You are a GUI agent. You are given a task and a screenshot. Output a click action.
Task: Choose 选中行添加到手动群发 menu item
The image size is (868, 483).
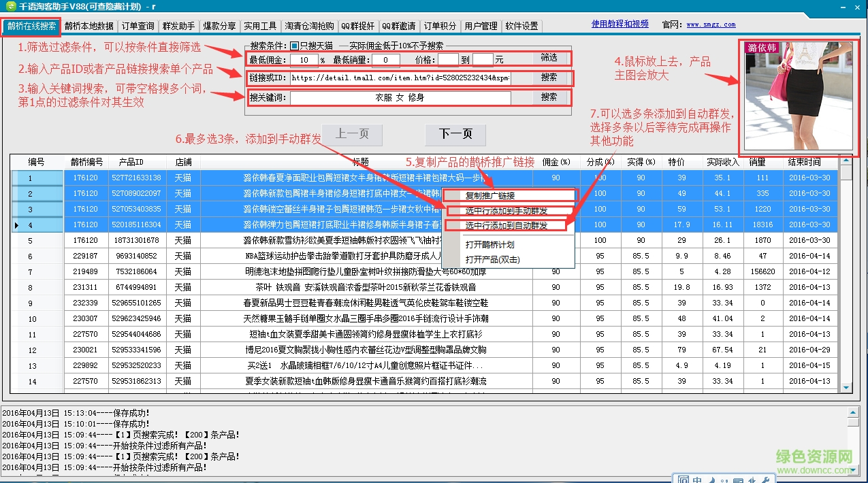click(x=509, y=211)
